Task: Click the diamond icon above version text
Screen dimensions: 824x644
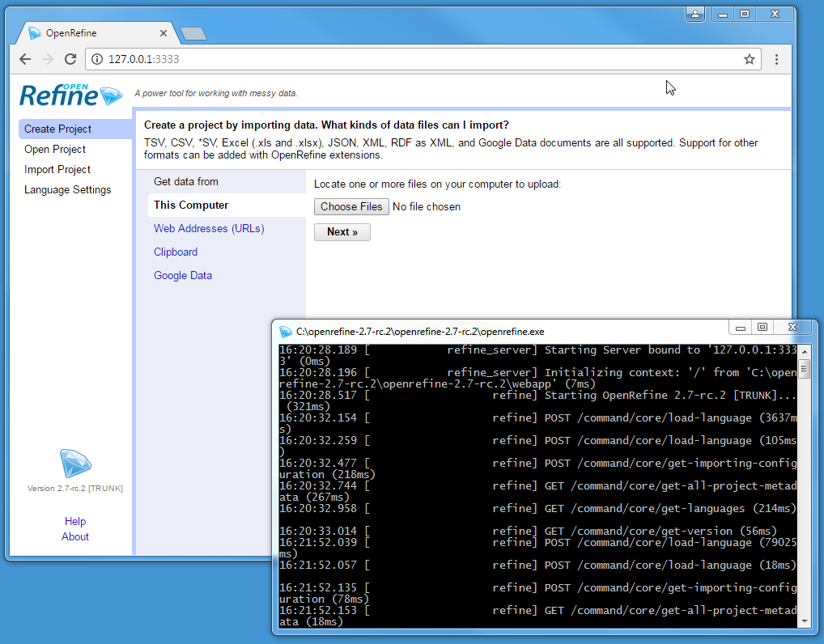Action: click(74, 462)
